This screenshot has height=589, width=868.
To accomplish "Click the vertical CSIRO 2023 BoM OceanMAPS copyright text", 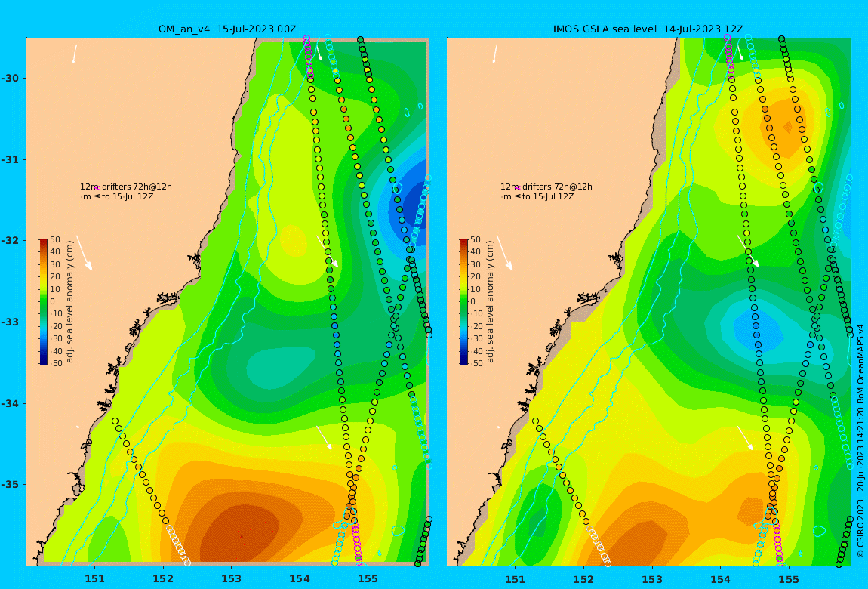I will click(x=860, y=441).
